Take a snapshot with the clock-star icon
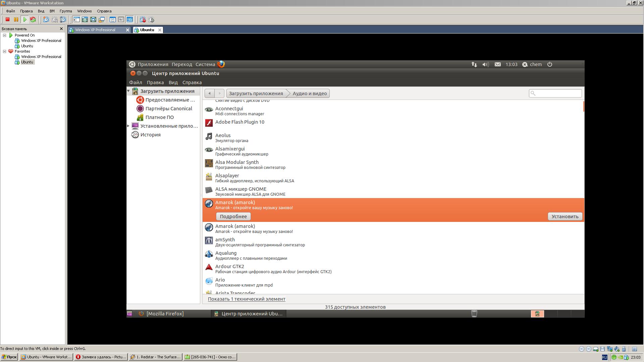 [46, 20]
